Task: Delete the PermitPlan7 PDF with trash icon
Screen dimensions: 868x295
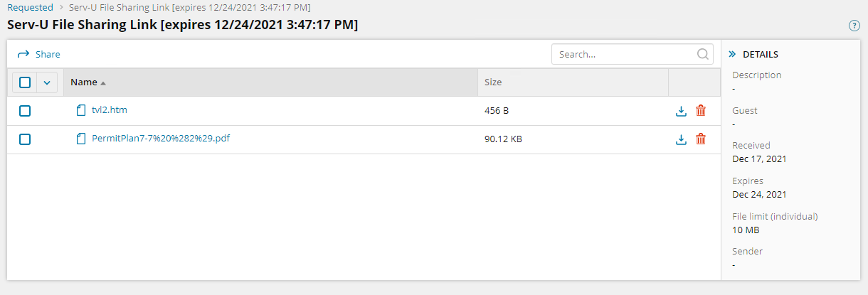Action: [x=701, y=139]
